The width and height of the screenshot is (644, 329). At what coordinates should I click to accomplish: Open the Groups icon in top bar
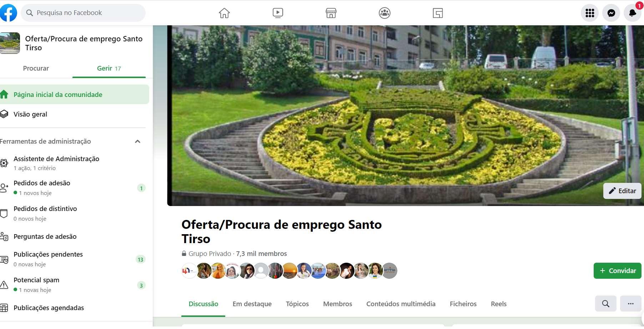click(384, 13)
